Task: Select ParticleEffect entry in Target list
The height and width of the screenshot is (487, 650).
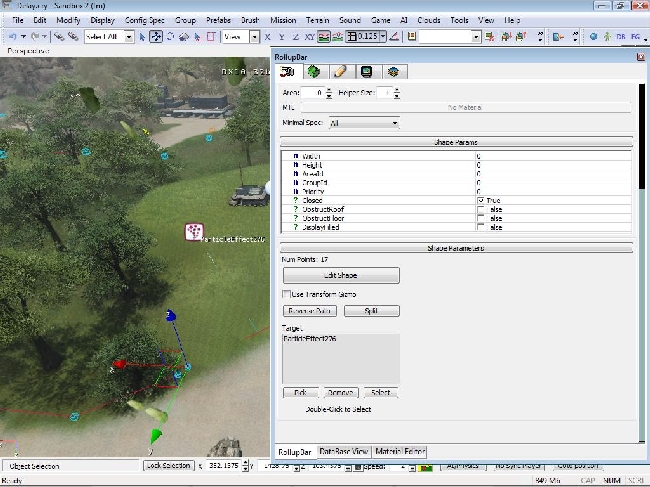Action: point(310,339)
